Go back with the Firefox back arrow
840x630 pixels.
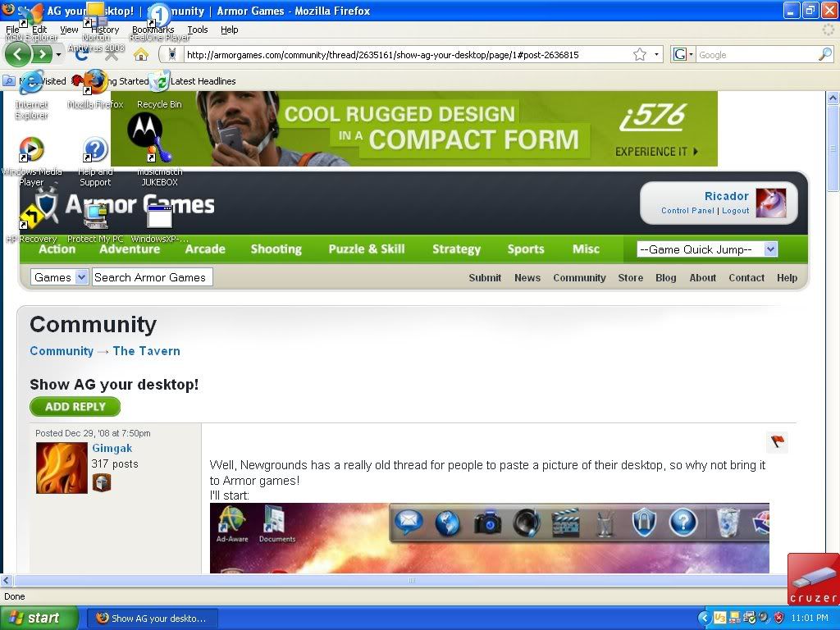coord(18,54)
